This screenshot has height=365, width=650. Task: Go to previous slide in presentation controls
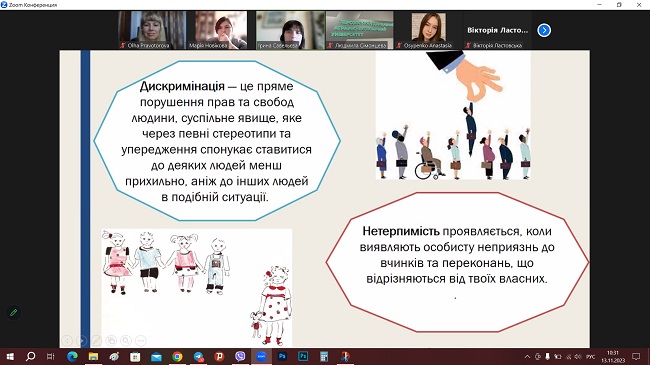click(67, 341)
